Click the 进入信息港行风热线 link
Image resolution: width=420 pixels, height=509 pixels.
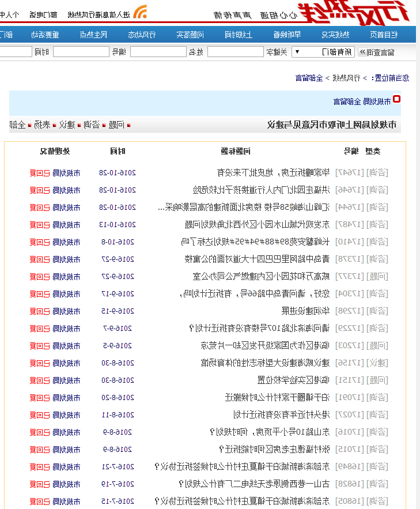click(99, 15)
